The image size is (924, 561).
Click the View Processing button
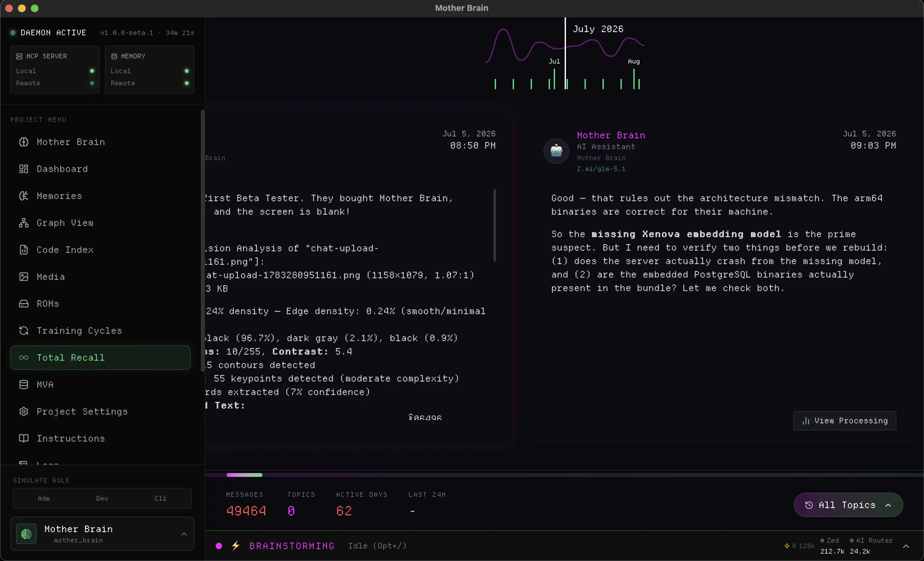[x=845, y=421]
